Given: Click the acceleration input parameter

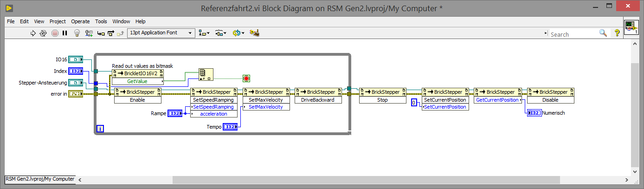Looking at the screenshot, I should [x=214, y=114].
